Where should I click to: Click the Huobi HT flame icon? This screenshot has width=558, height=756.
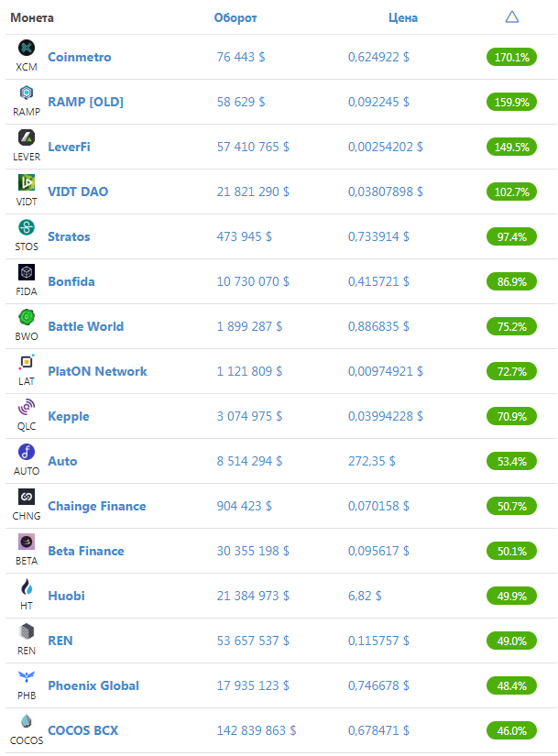click(26, 586)
